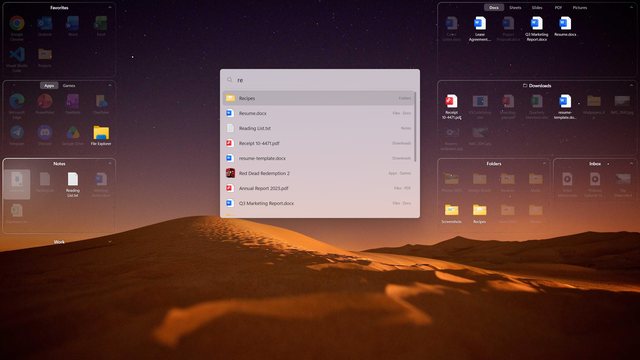640x360 pixels.
Task: Switch to the Pictures tab
Action: point(580,8)
